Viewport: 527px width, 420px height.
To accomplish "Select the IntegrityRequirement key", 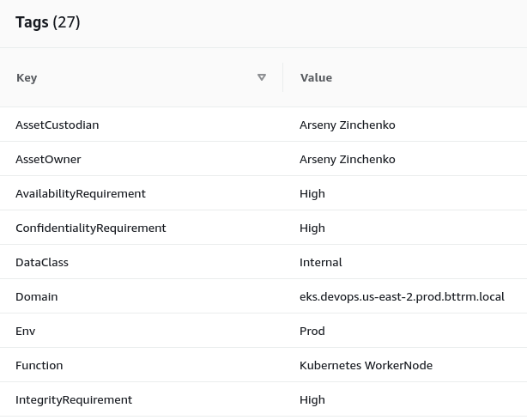I will tap(74, 400).
